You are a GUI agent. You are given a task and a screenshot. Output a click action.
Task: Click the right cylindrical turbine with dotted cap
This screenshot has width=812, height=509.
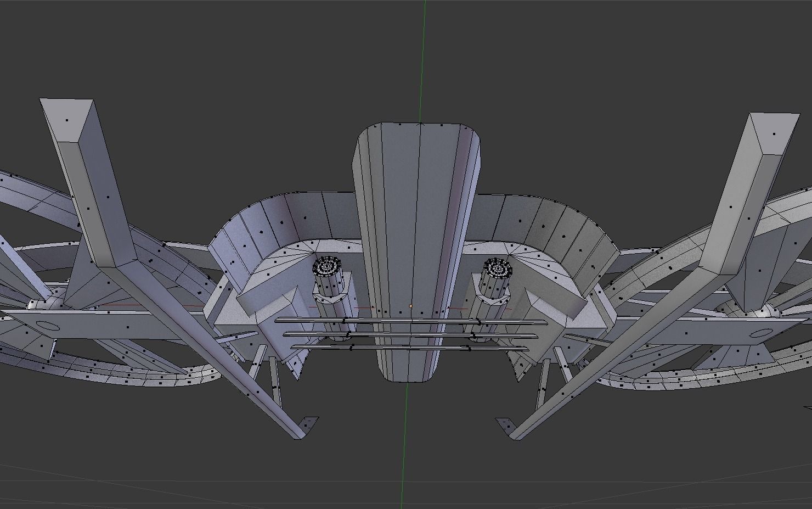(x=498, y=269)
